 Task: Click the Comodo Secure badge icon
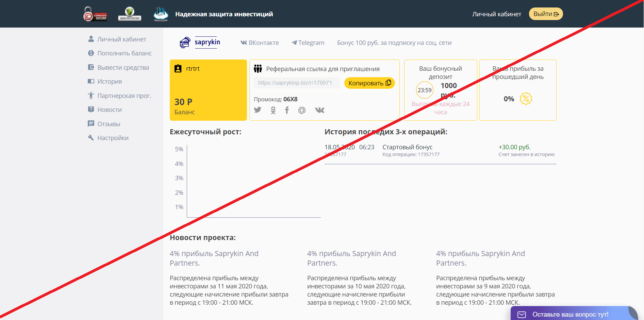[x=95, y=14]
